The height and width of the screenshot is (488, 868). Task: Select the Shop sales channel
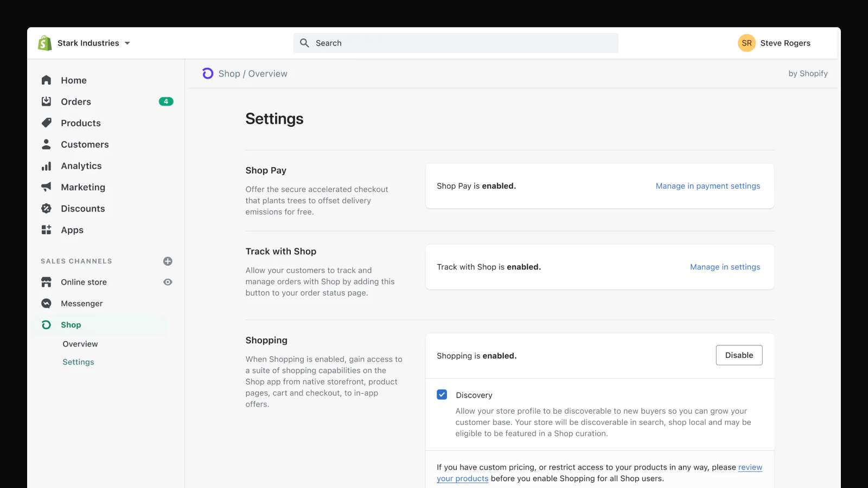tap(71, 325)
